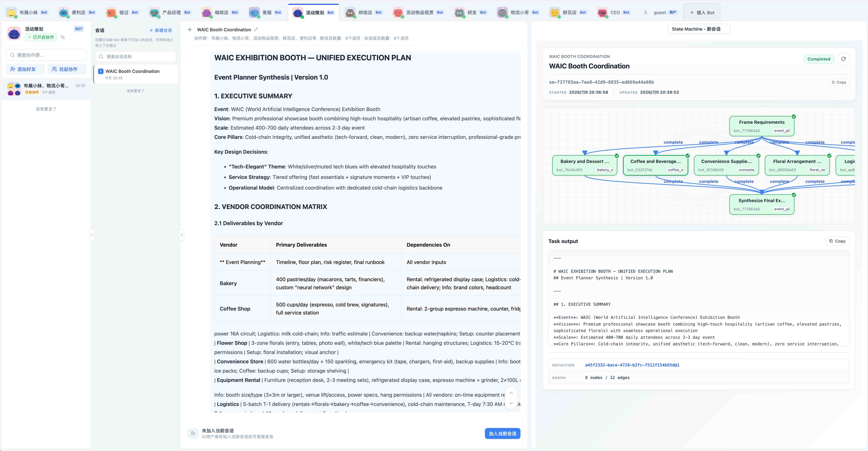Click the plus icon on 接入 Bot
The width and height of the screenshot is (868, 451).
coord(692,13)
